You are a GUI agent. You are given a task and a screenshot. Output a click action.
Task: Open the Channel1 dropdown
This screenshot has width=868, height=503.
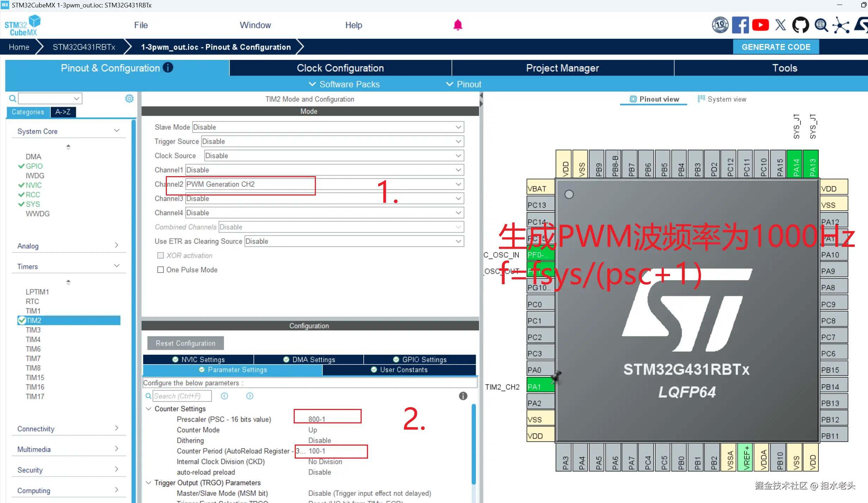(325, 170)
